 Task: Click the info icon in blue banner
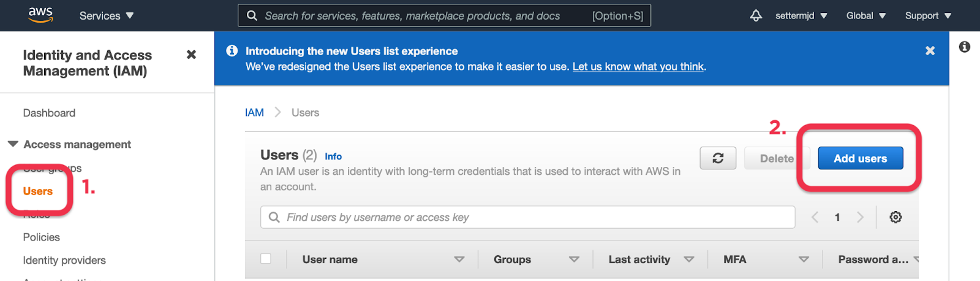[232, 51]
